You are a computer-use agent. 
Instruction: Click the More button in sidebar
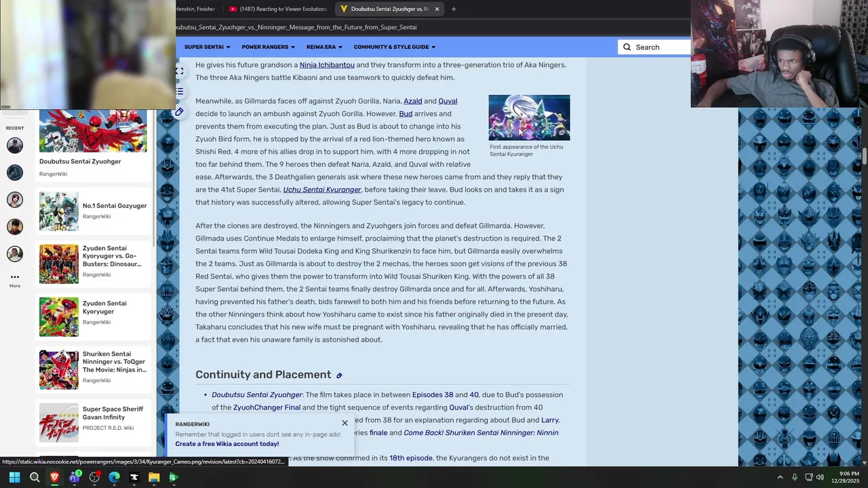pyautogui.click(x=15, y=280)
